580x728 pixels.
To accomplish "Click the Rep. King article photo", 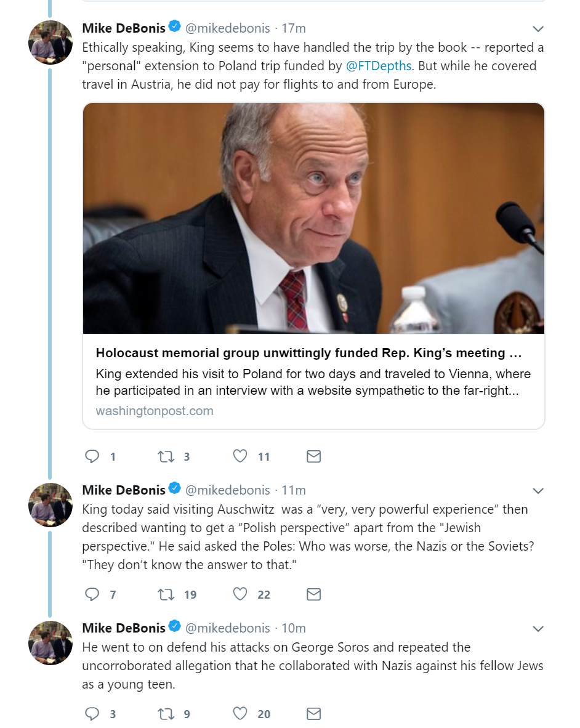I will tap(313, 218).
